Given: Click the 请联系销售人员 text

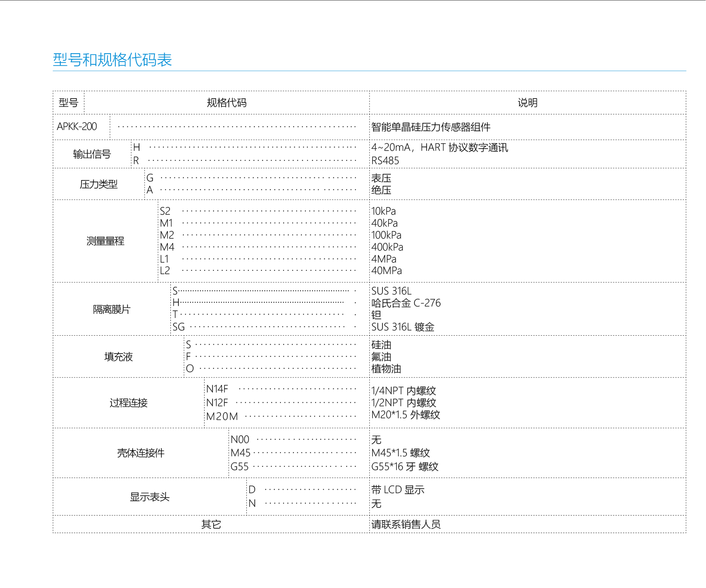Looking at the screenshot, I should tap(406, 525).
